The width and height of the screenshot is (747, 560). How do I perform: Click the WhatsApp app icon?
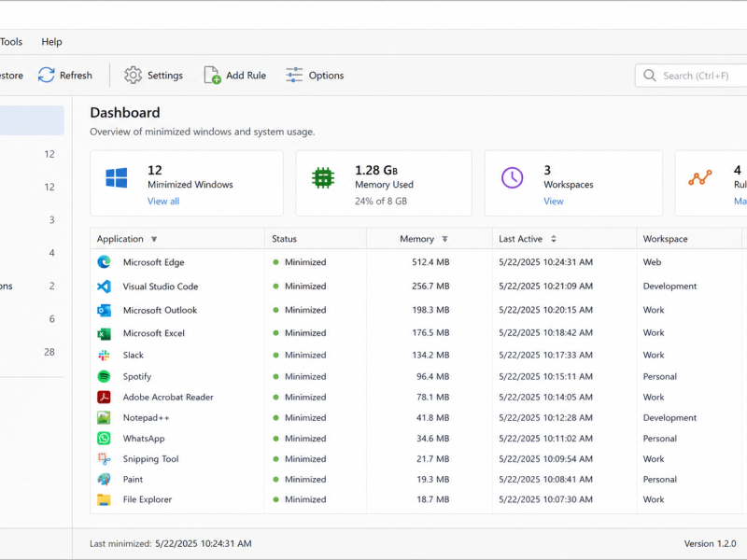104,438
